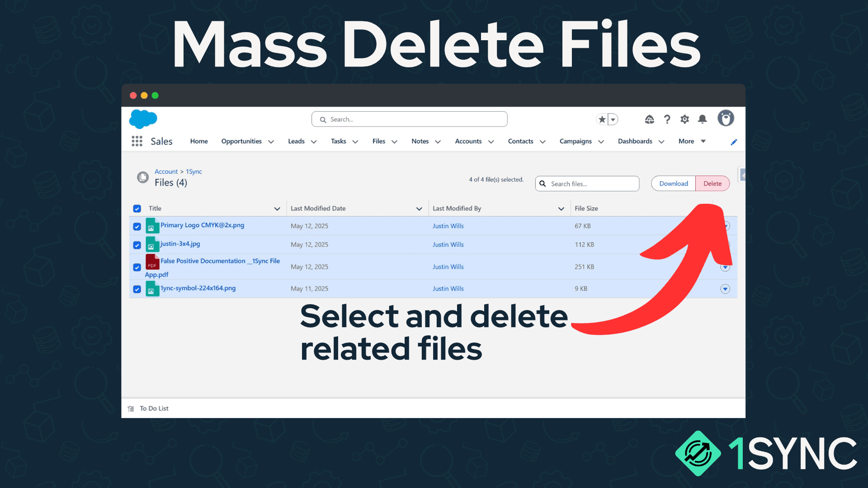The width and height of the screenshot is (868, 488).
Task: Open the Help question mark icon
Action: (667, 119)
